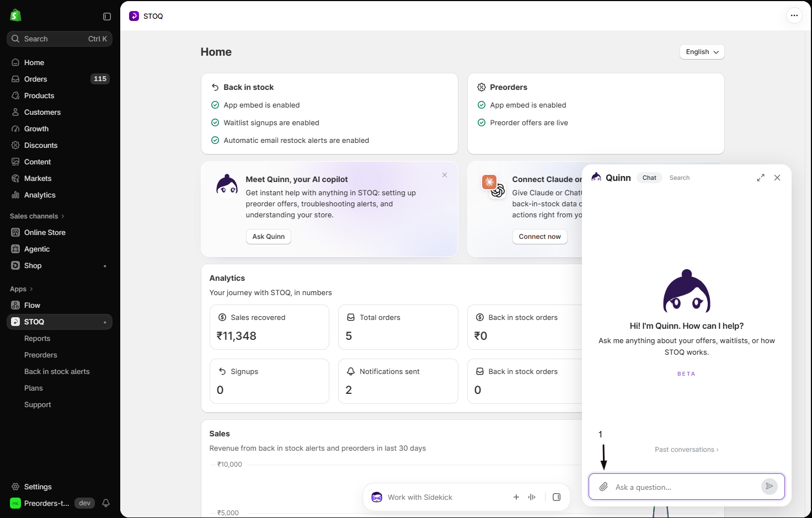
Task: Close the Quinn chat panel
Action: (x=777, y=178)
